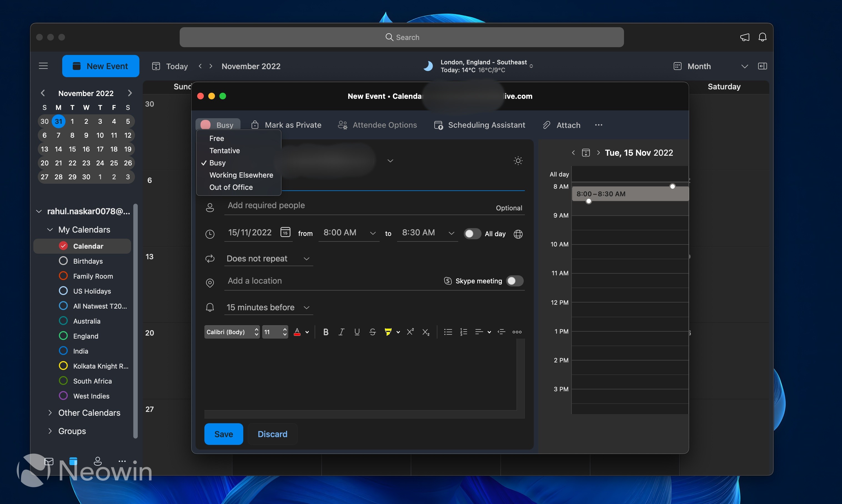Click the Bold formatting icon

click(325, 332)
